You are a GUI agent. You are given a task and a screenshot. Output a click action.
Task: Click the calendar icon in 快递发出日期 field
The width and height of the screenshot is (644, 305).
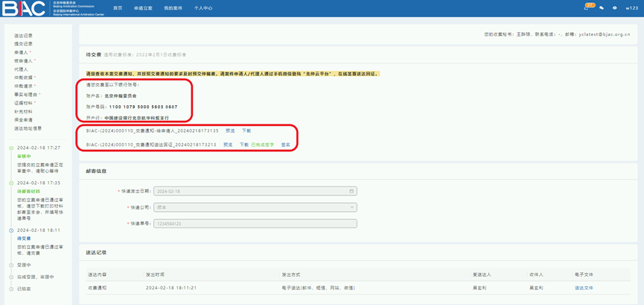coord(351,191)
